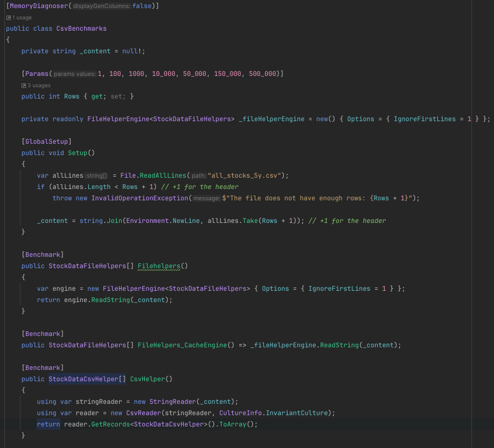Click the ToArray method call
Image resolution: width=494 pixels, height=448 pixels.
(x=233, y=425)
